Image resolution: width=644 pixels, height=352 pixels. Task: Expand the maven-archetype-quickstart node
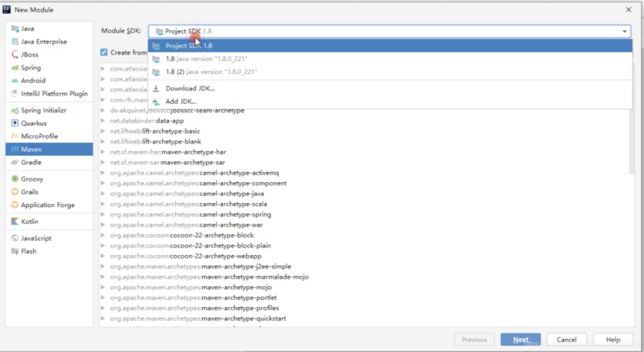(103, 318)
